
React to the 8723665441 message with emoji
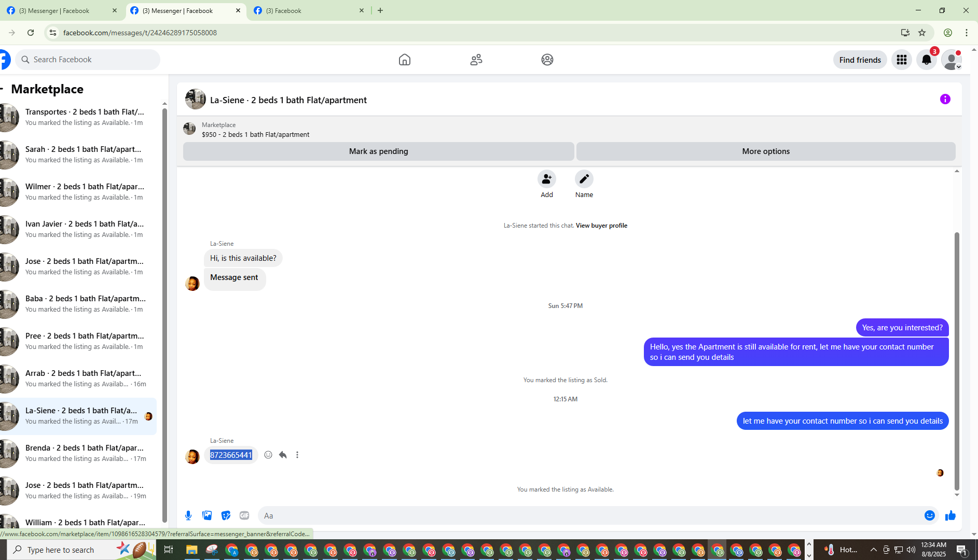268,455
